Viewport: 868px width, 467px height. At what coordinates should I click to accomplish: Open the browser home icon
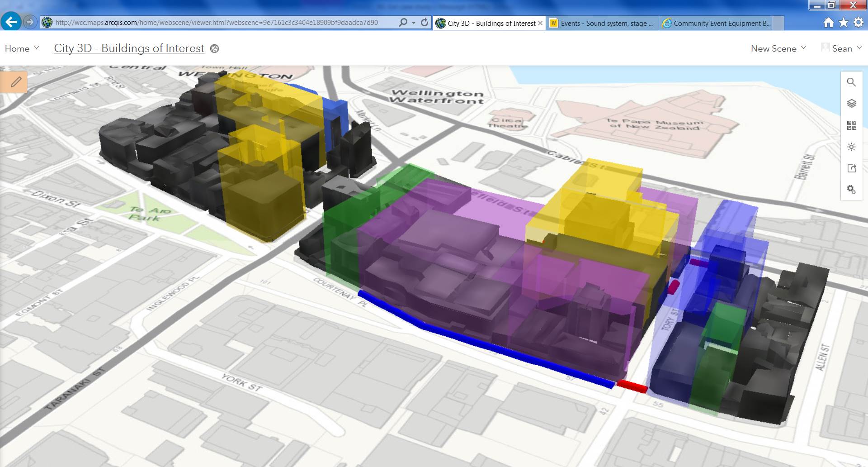click(828, 22)
